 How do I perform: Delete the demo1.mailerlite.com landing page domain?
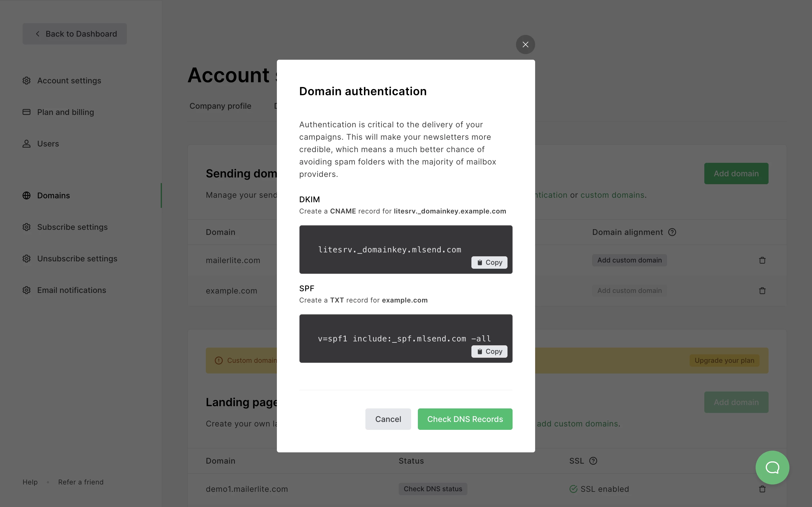(x=762, y=489)
